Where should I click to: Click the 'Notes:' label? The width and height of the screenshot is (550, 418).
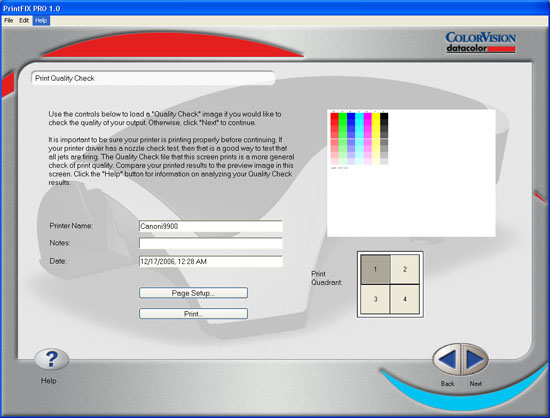[x=60, y=243]
